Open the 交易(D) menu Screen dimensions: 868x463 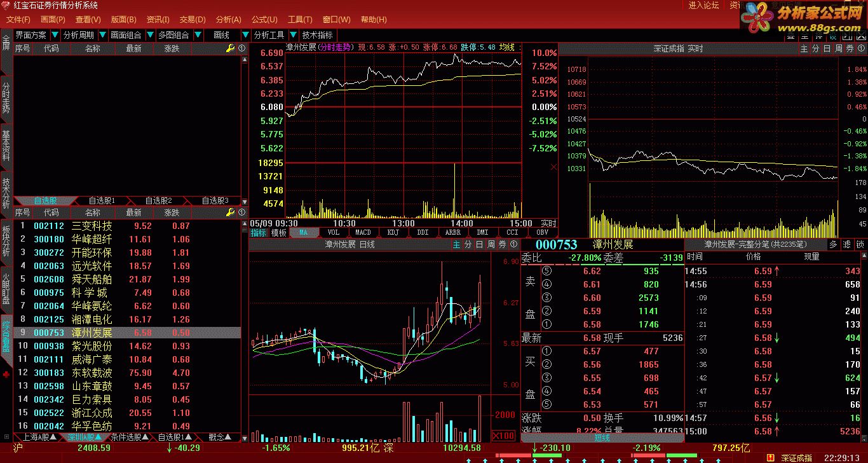coord(192,20)
